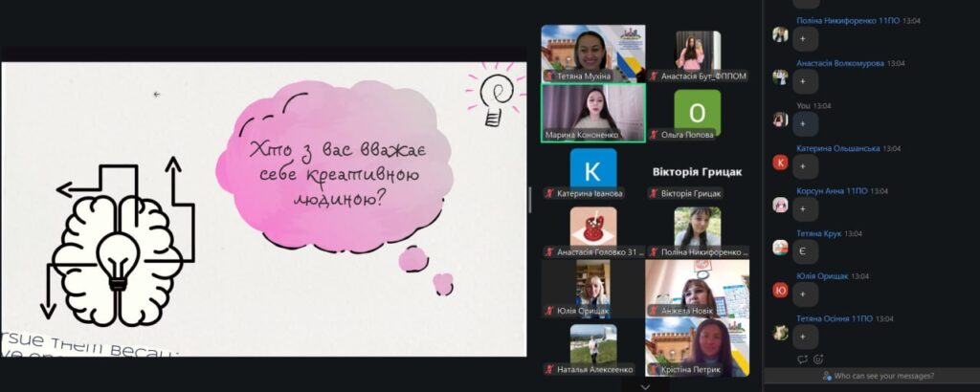Click the muted mic icon on Тетяна Мухіна
The width and height of the screenshot is (980, 392).
pos(549,76)
